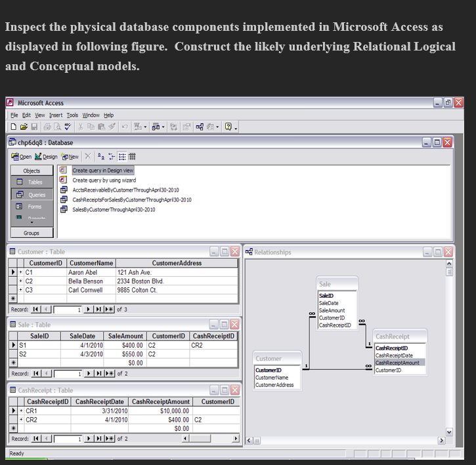Expand subdatasheet for customer C1

coord(20,272)
